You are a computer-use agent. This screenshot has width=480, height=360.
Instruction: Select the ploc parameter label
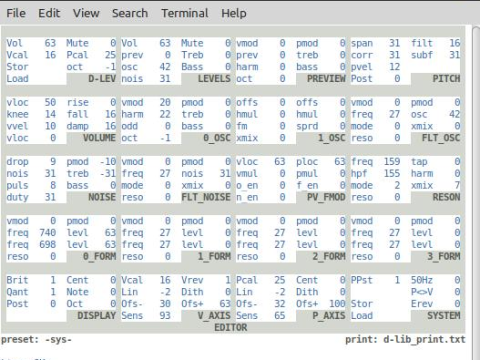tap(307, 162)
